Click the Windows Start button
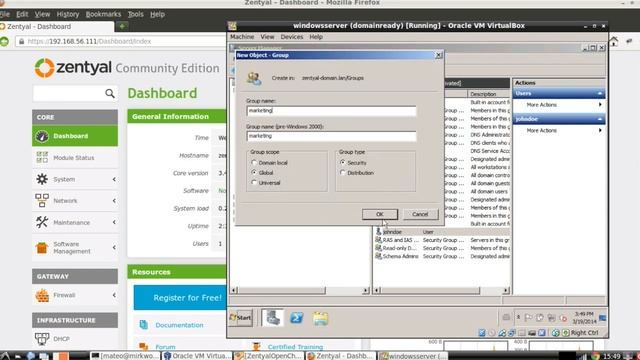Screen dimensions: 640x360 [x=241, y=318]
